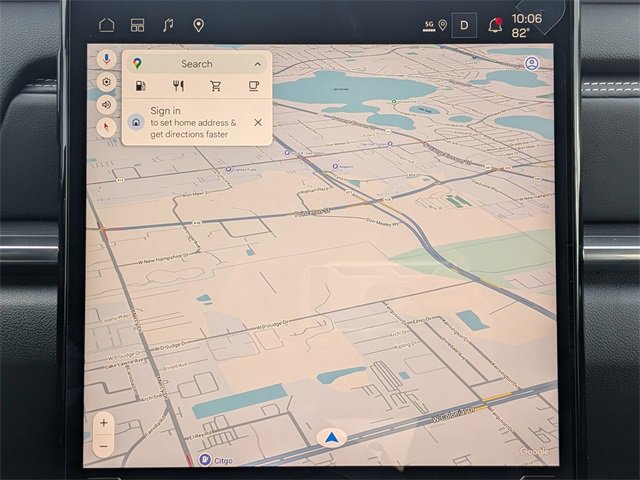Zoom in on the map

click(104, 423)
